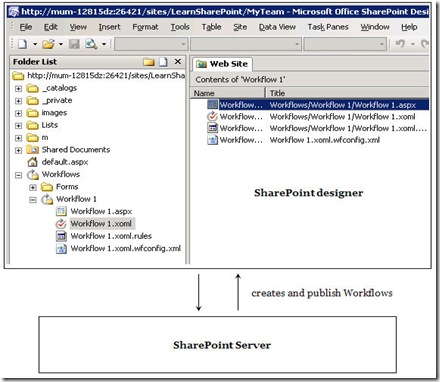Click Workflow 1.xoml icon in the tree
The height and width of the screenshot is (382, 440).
61,224
